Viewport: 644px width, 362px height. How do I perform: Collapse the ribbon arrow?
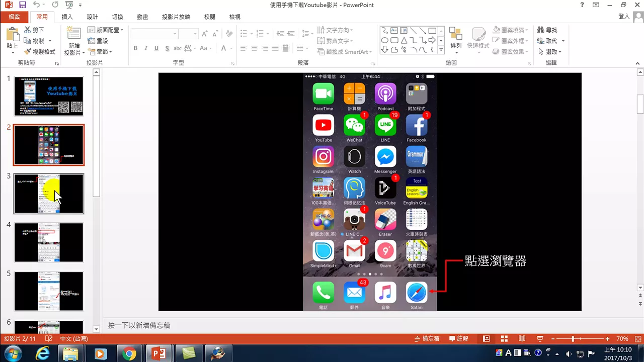click(638, 63)
